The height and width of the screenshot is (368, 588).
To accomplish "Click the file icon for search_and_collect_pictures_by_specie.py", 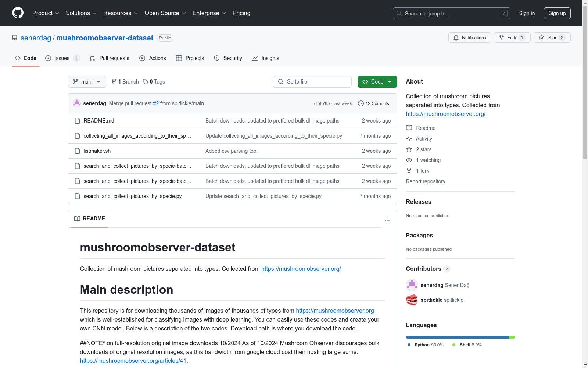I will pos(77,196).
